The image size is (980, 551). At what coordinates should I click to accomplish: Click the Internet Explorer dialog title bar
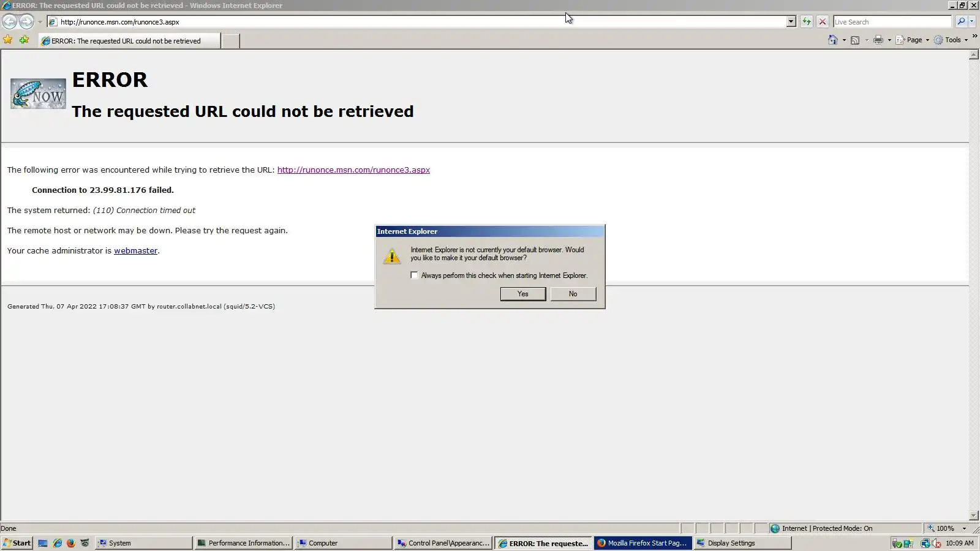tap(490, 231)
